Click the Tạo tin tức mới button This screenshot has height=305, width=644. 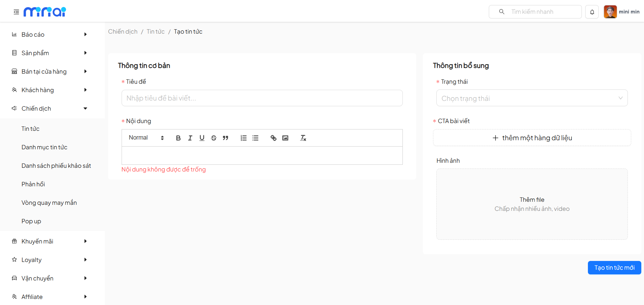[614, 268]
